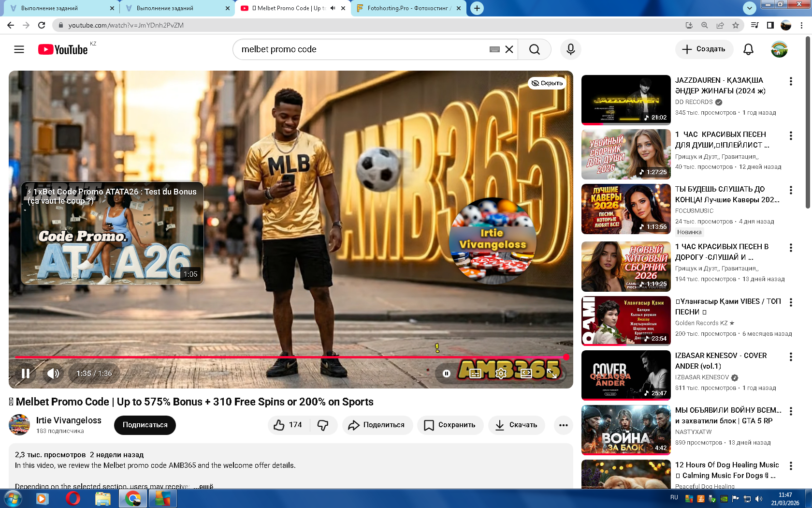Open the 1xBet Code Promo suggested video

(112, 233)
